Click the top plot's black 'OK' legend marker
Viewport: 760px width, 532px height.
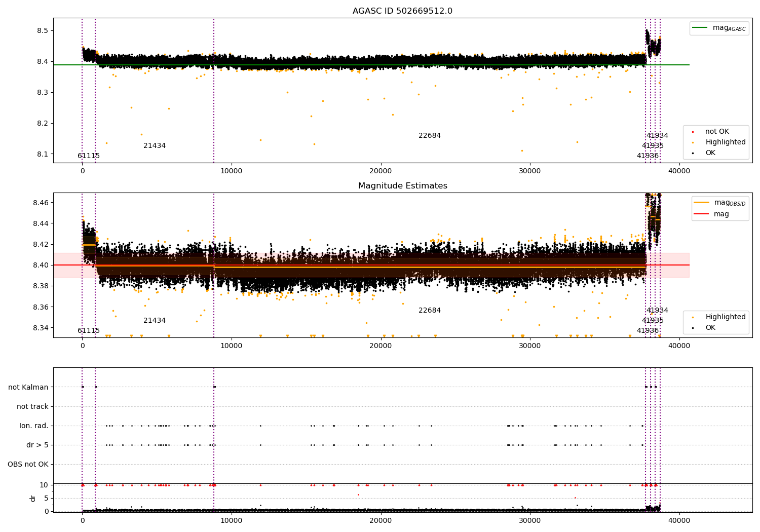coord(693,153)
